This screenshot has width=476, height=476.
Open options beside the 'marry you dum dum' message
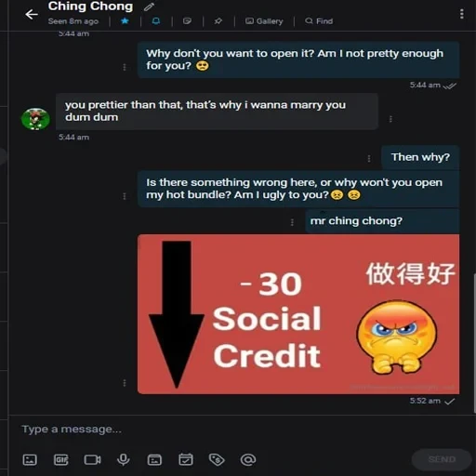(390, 119)
